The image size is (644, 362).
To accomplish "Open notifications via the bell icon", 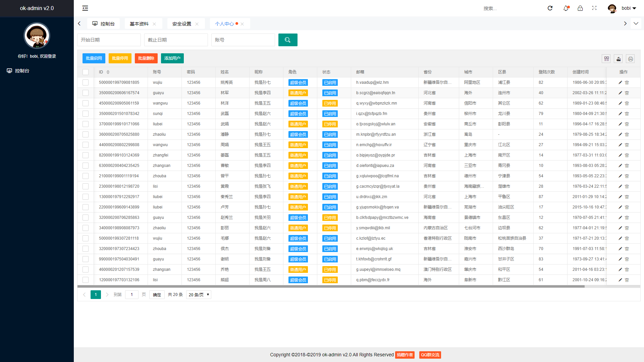I will click(566, 8).
